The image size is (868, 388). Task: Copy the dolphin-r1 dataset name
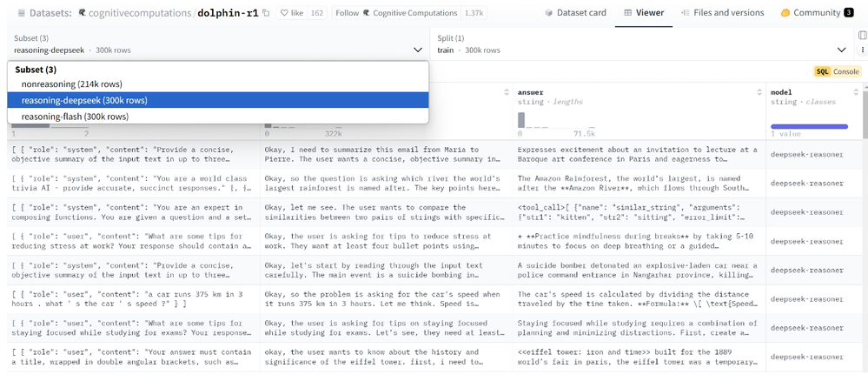266,12
